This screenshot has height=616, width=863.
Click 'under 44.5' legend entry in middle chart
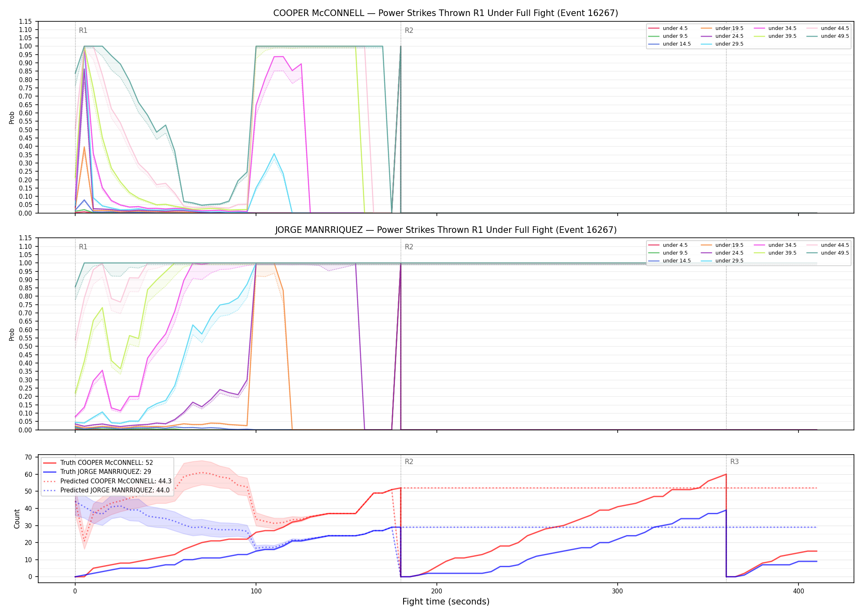tap(827, 245)
